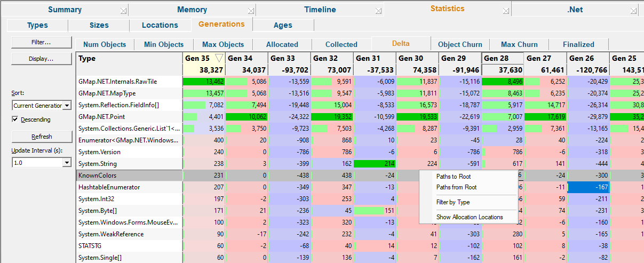Open the Object Churn tab
The image size is (644, 263).
(460, 44)
